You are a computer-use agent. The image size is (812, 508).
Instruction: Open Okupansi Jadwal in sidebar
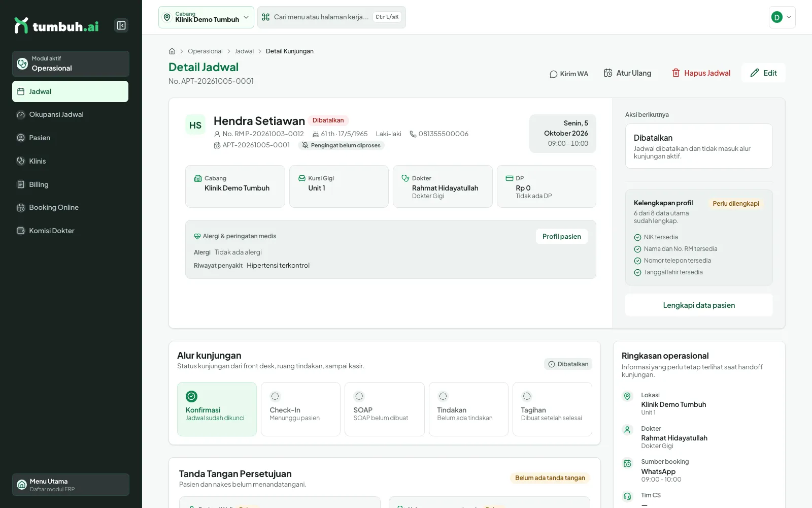click(70, 115)
